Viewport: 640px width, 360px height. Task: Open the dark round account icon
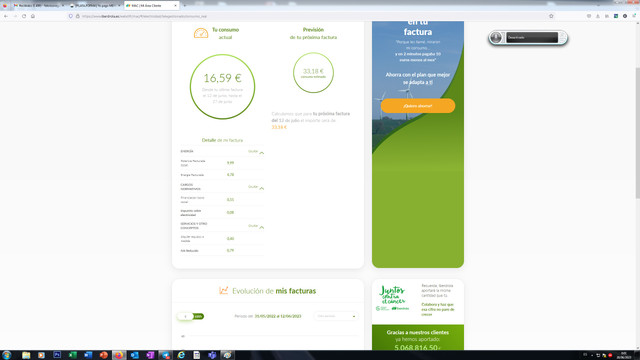(625, 16)
